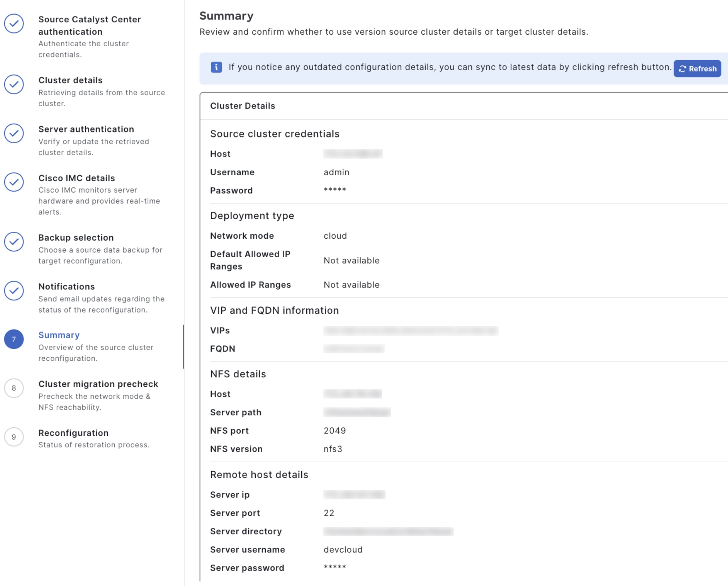Image resolution: width=728 pixels, height=586 pixels.
Task: Open the Backup selection step label
Action: click(x=76, y=238)
